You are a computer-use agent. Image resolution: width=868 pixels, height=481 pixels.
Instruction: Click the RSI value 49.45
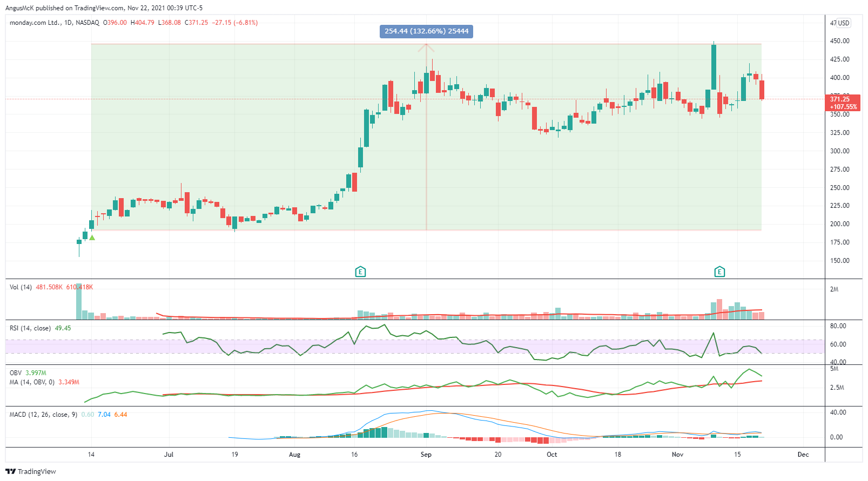coord(63,328)
